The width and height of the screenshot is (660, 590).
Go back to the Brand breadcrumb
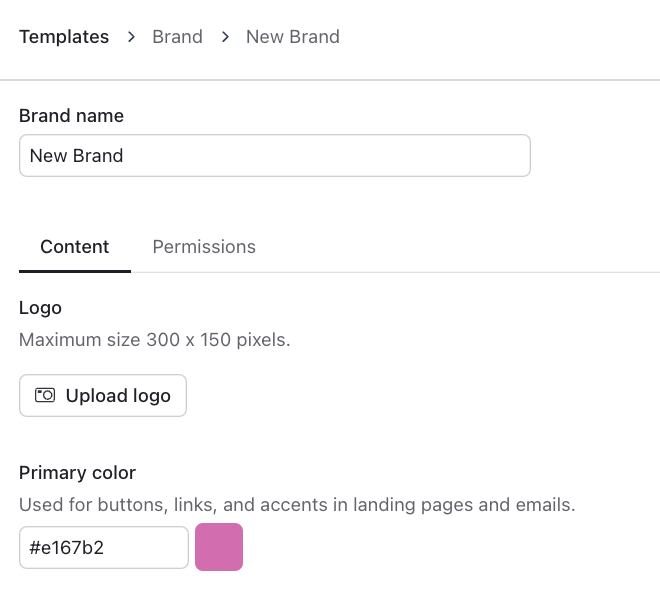(x=177, y=37)
